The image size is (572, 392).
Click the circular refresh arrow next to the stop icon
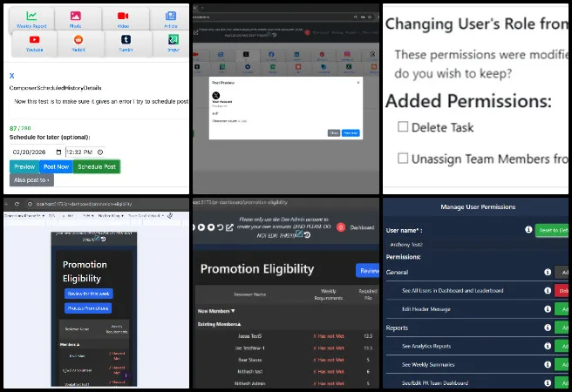[220, 227]
